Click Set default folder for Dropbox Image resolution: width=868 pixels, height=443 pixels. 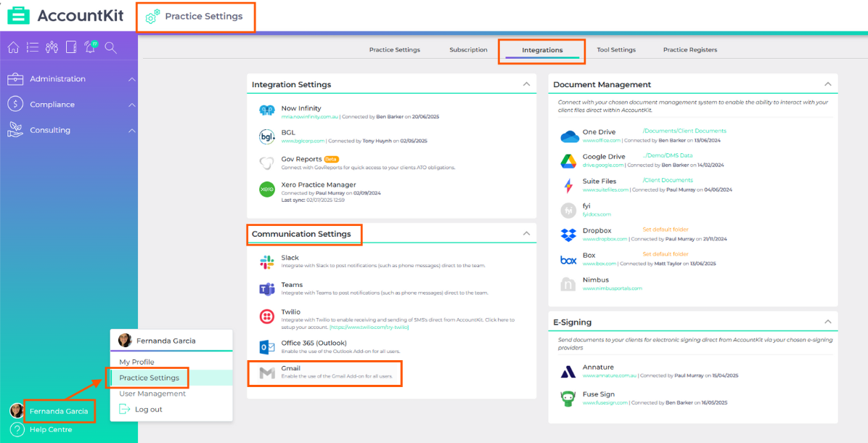(x=666, y=229)
